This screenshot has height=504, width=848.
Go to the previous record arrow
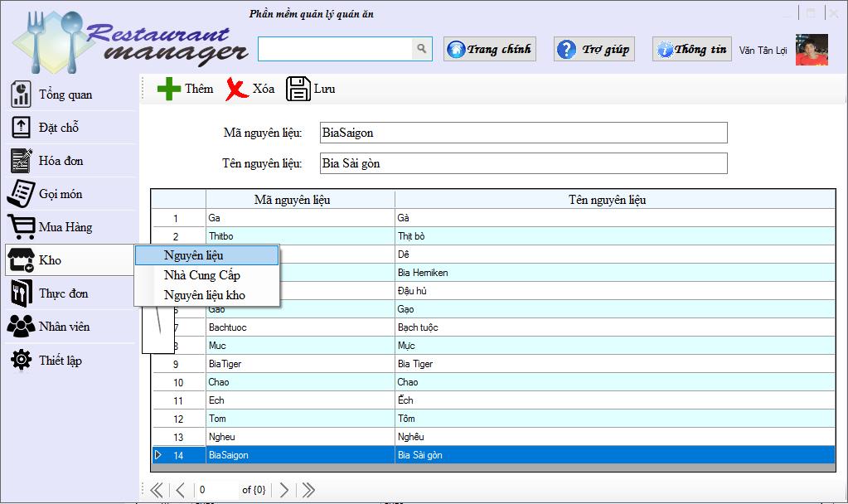coord(181,490)
